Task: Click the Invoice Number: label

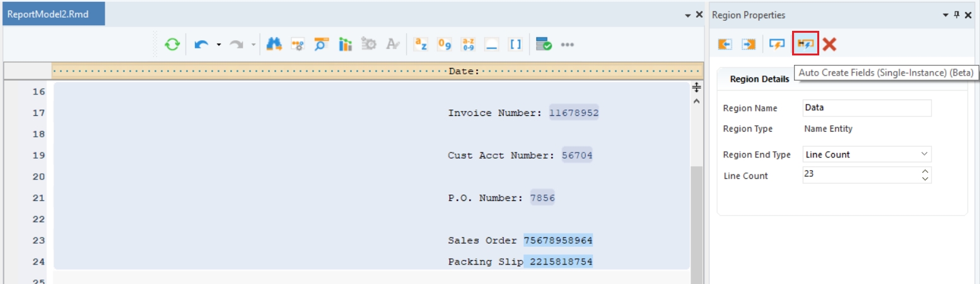Action: pyautogui.click(x=495, y=113)
